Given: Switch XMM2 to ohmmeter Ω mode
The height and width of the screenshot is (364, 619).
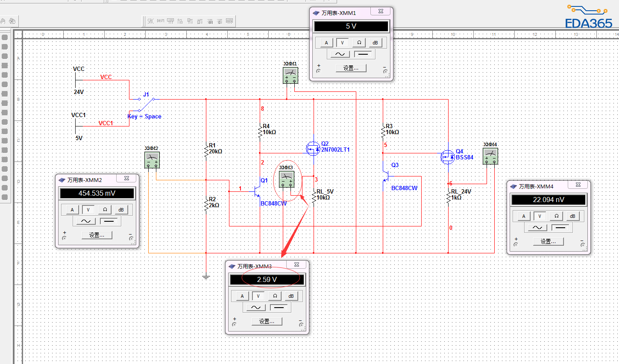Looking at the screenshot, I should pyautogui.click(x=105, y=210).
